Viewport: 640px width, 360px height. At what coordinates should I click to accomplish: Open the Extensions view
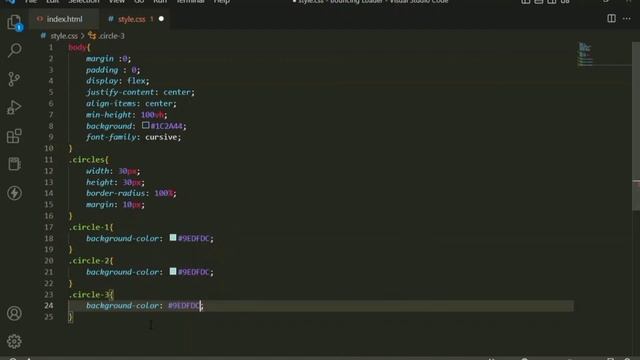pyautogui.click(x=14, y=136)
